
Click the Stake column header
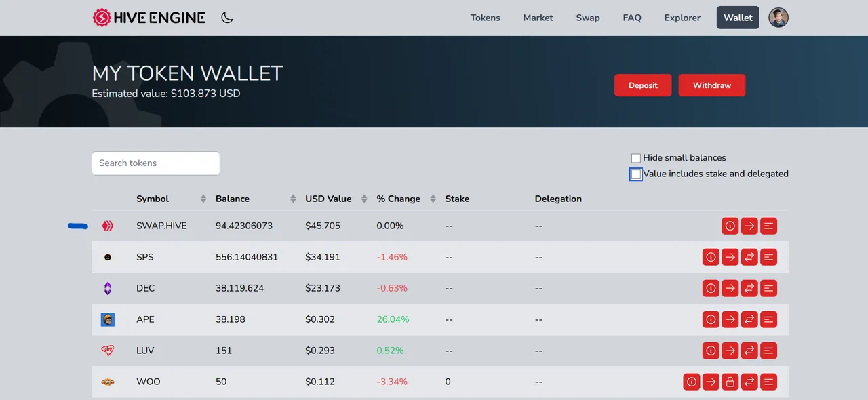pyautogui.click(x=457, y=199)
